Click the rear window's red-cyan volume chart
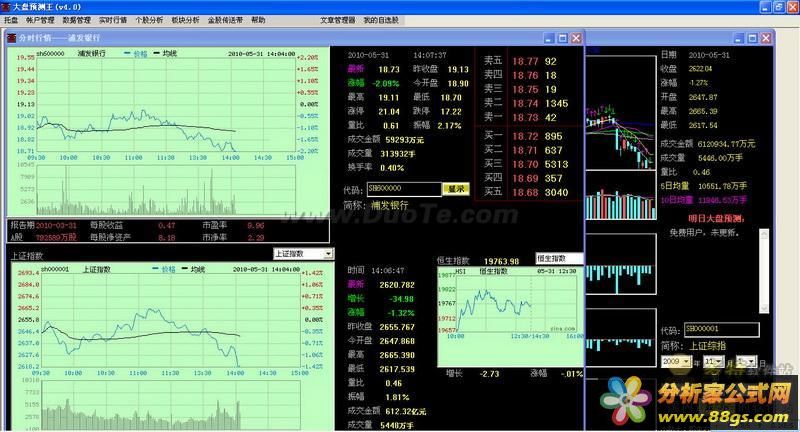Screen dimensions: 800x432 tap(620, 196)
